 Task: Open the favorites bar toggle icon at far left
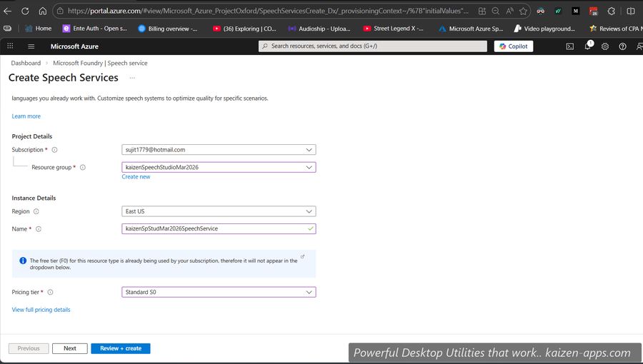click(x=7, y=29)
